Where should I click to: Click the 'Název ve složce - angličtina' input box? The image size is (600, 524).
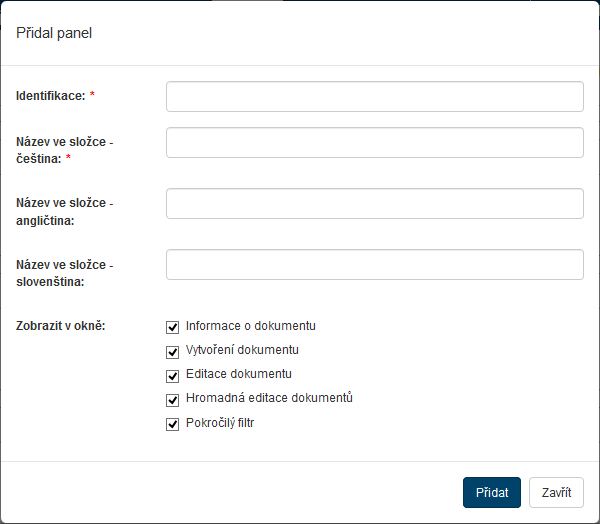374,203
